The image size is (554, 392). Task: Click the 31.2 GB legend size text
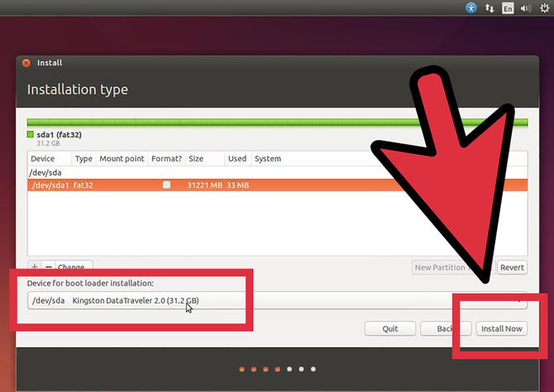pyautogui.click(x=48, y=143)
